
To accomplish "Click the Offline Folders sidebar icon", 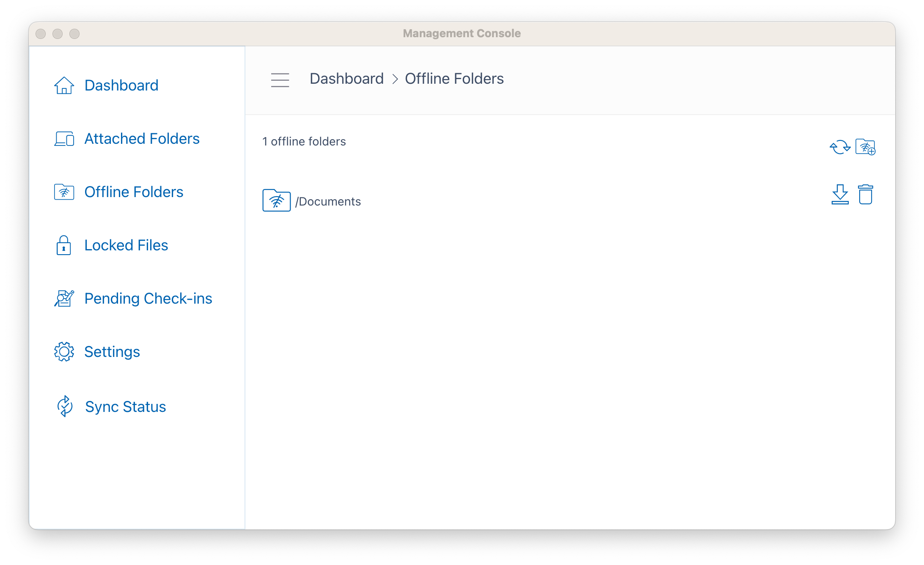I will [x=64, y=192].
